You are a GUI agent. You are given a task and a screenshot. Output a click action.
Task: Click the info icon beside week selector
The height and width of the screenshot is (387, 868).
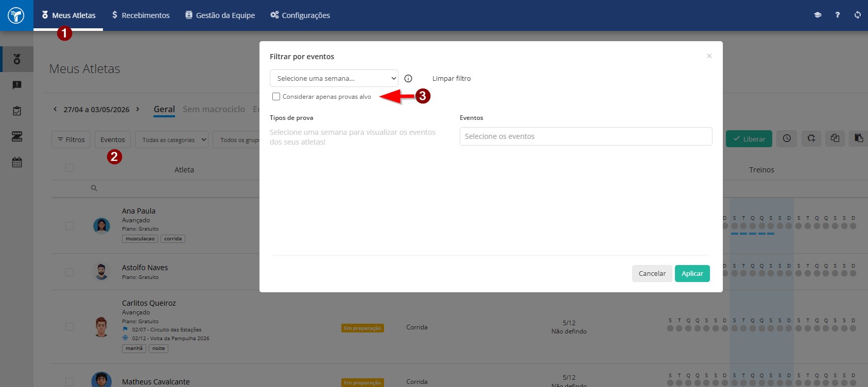(x=408, y=79)
